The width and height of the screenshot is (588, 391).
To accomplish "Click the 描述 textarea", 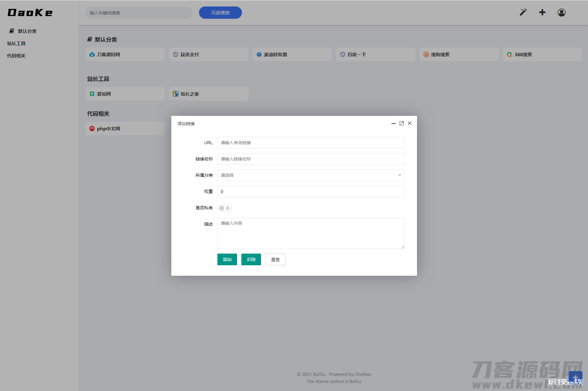I will coord(311,234).
